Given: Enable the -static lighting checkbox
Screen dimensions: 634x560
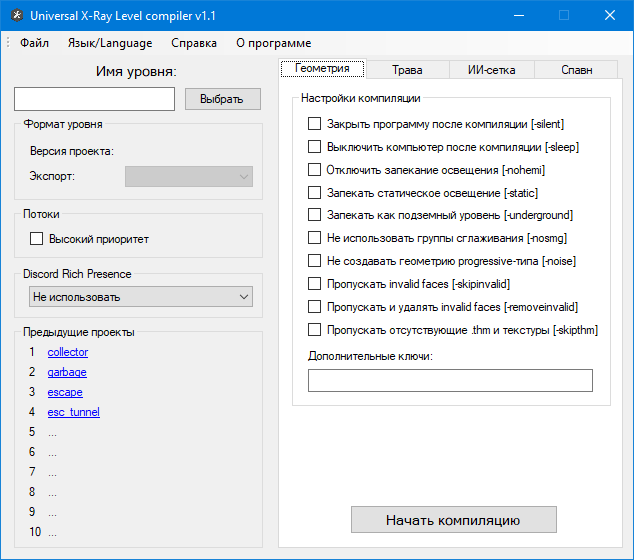Looking at the screenshot, I should pos(315,193).
